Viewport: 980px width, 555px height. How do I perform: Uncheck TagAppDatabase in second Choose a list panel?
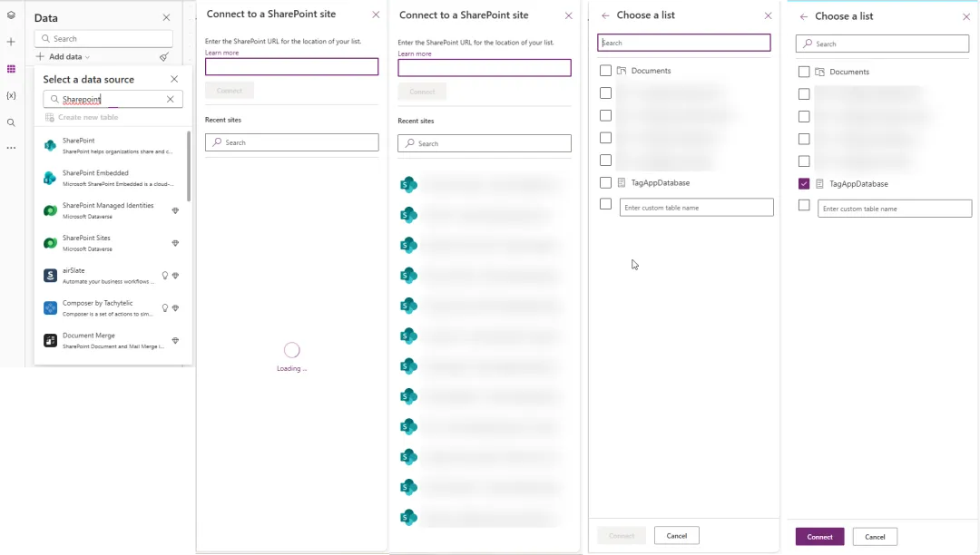[804, 184]
